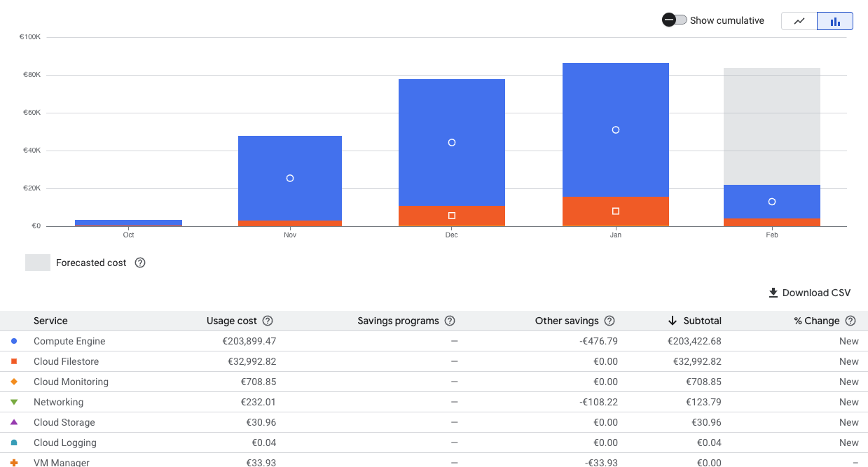
Task: Open help icon beside Savings programs
Action: point(450,321)
